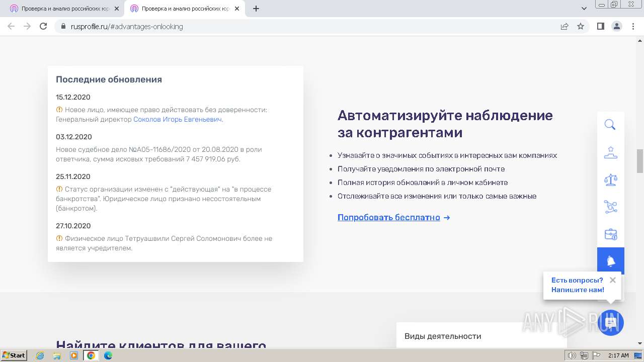The image size is (644, 362).
Task: Open the media player taskbar icon
Action: coord(74,355)
